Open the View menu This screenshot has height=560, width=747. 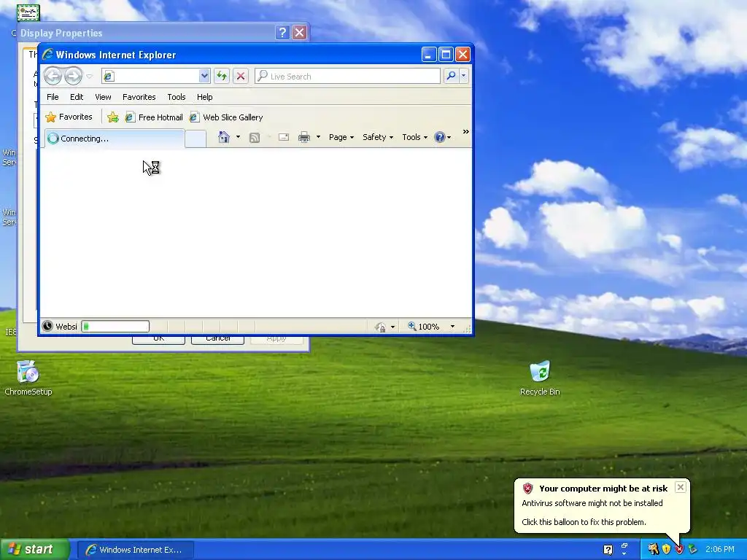(x=103, y=97)
